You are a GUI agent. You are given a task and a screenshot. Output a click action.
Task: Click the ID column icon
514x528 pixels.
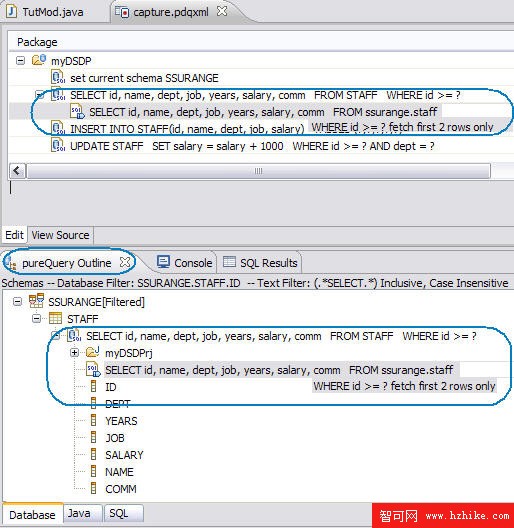[94, 387]
